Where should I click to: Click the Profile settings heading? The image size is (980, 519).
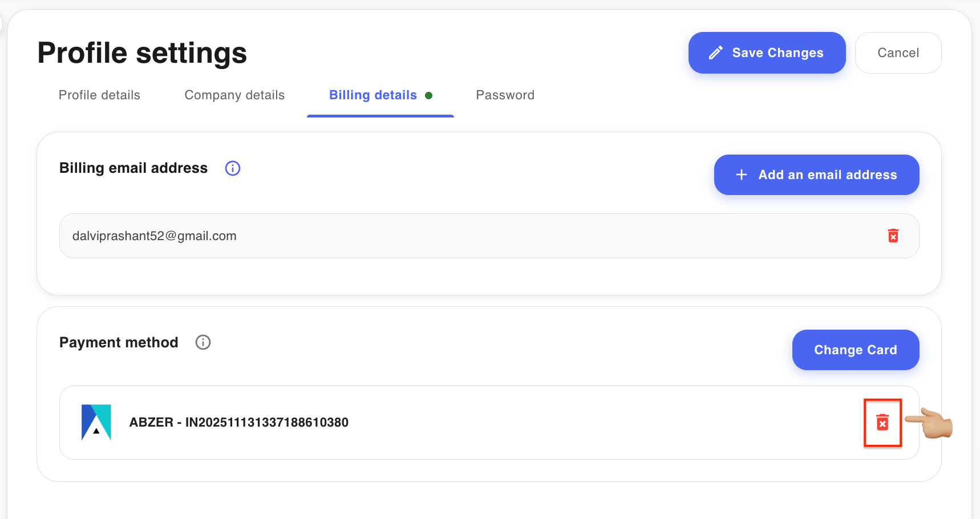point(142,53)
